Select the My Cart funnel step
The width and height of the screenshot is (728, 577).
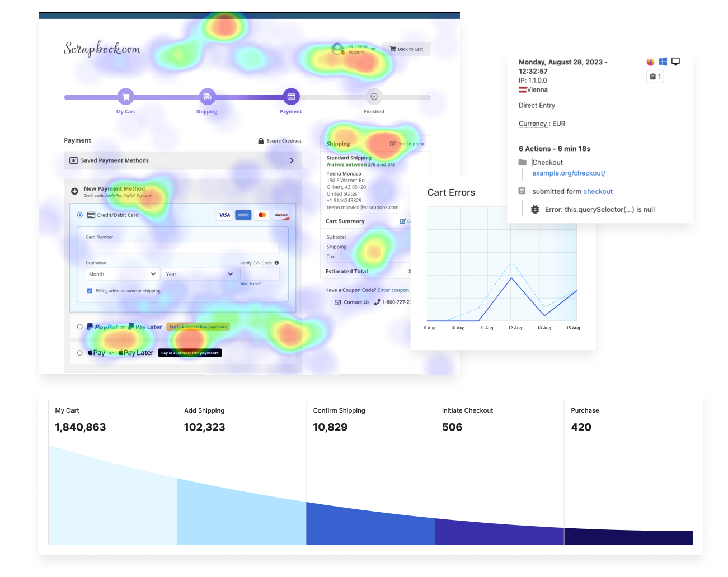112,472
